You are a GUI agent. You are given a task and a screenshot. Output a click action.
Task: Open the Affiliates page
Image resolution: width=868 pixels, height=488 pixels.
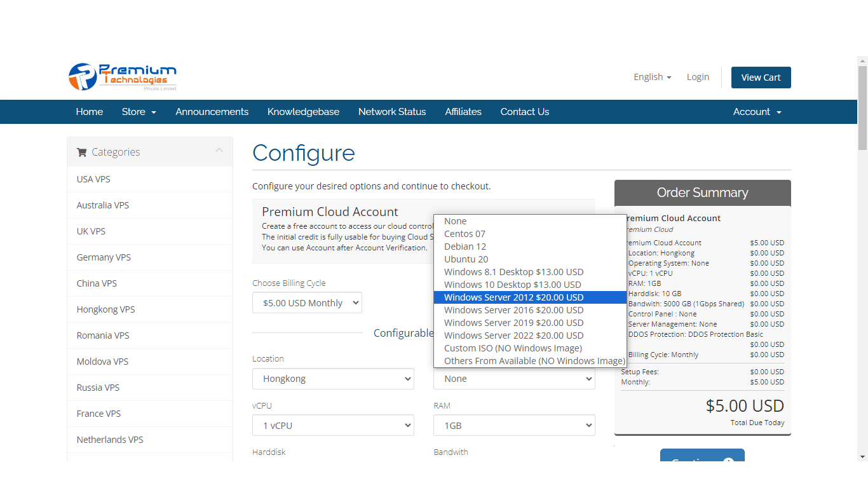tap(463, 112)
